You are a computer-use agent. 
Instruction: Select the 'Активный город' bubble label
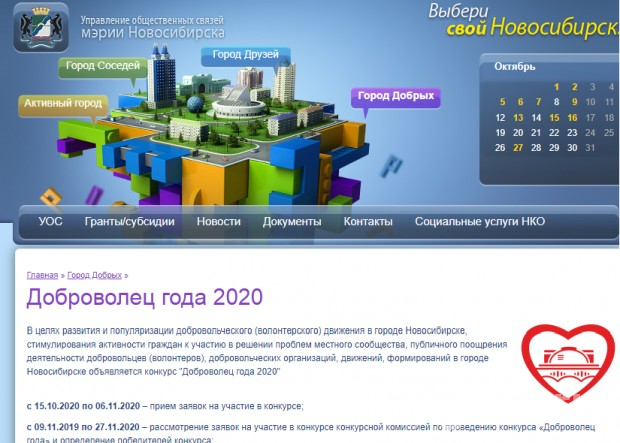(63, 103)
